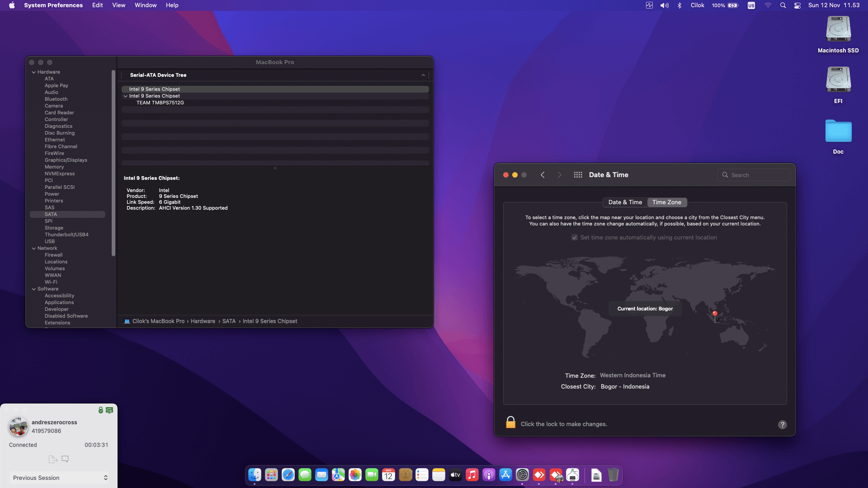868x488 pixels.
Task: Open the Calendar app in the Dock
Action: (388, 475)
